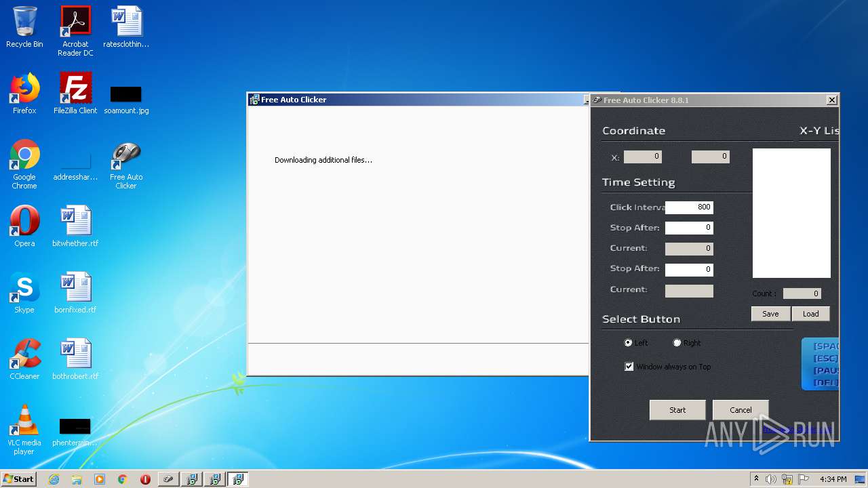The width and height of the screenshot is (868, 488).
Task: Click the X coordinate field
Action: pos(643,157)
